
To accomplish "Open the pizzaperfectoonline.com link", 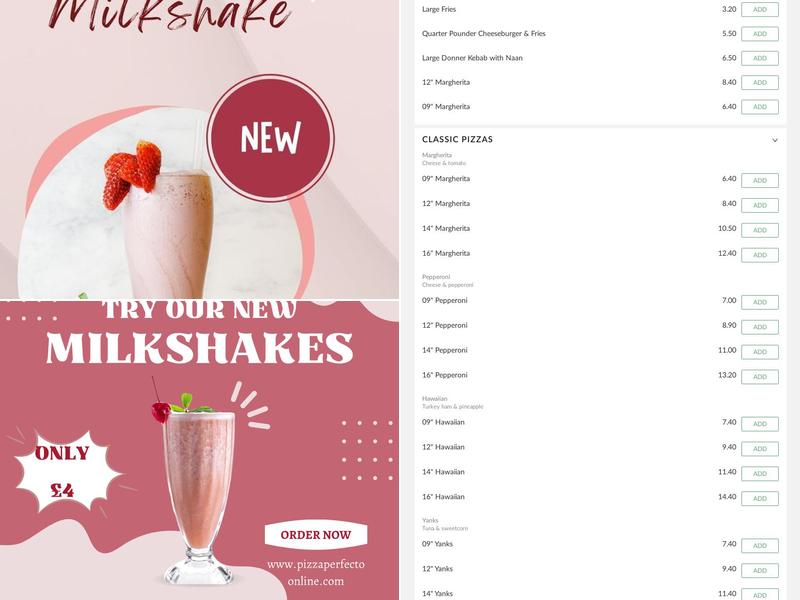I will point(316,572).
